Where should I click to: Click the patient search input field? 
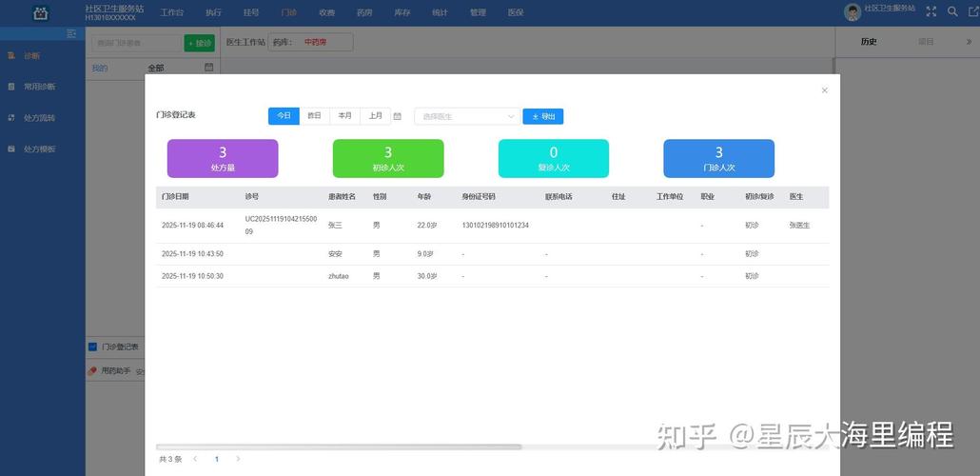(x=136, y=43)
